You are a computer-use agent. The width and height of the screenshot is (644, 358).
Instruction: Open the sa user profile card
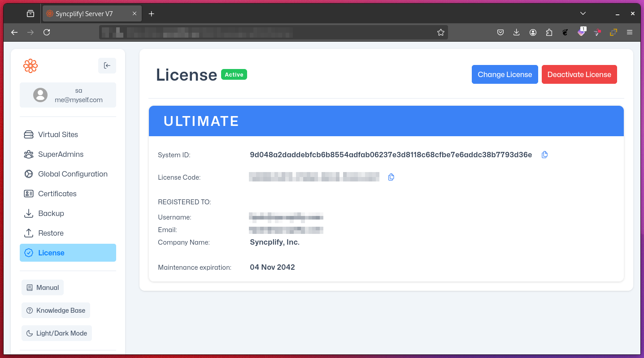68,95
